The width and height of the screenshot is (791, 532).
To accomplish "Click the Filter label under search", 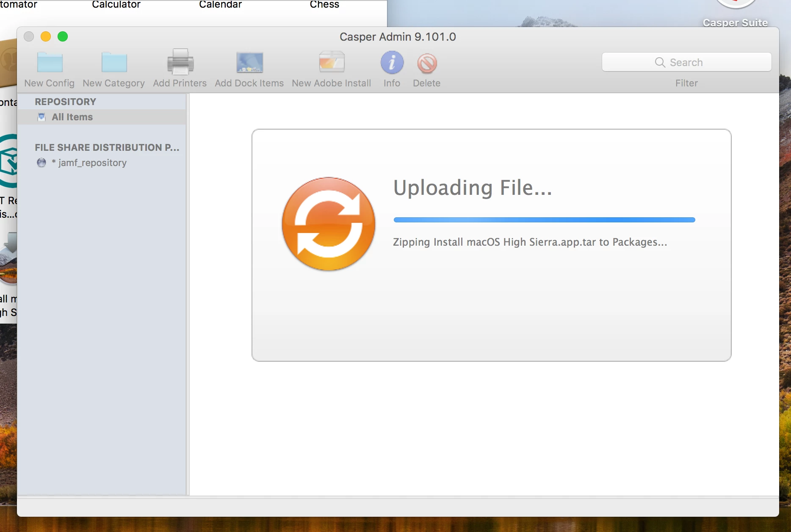I will (686, 83).
